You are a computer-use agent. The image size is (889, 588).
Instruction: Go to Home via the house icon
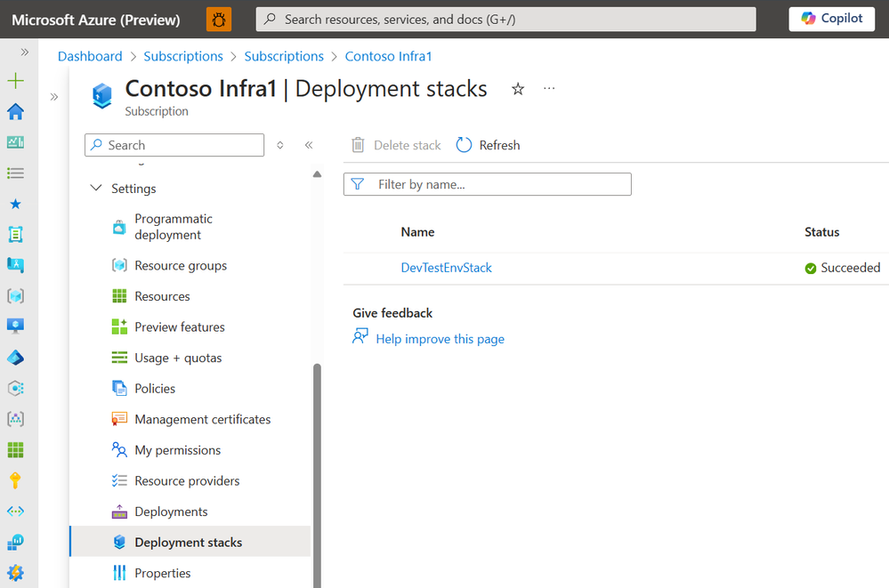pos(15,112)
